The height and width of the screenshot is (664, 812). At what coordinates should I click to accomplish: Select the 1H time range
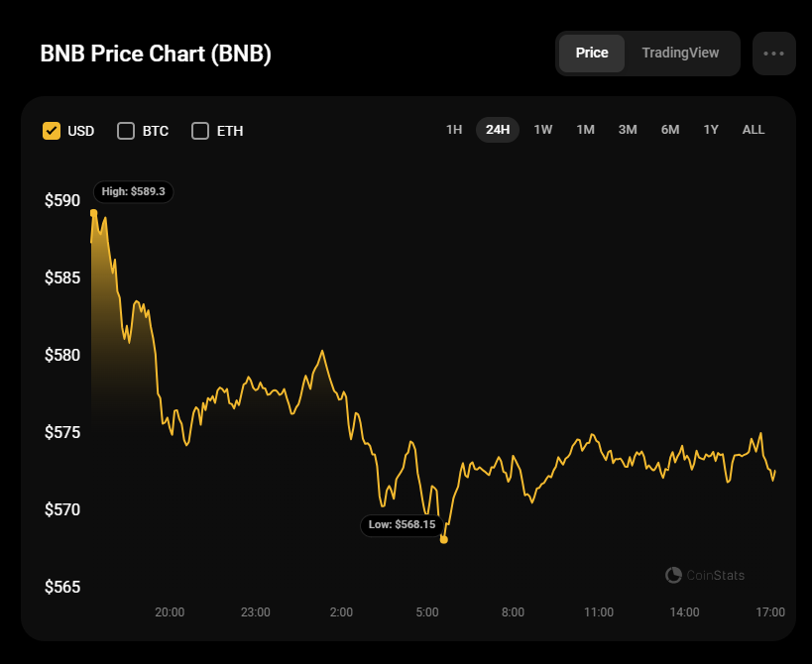pos(454,130)
